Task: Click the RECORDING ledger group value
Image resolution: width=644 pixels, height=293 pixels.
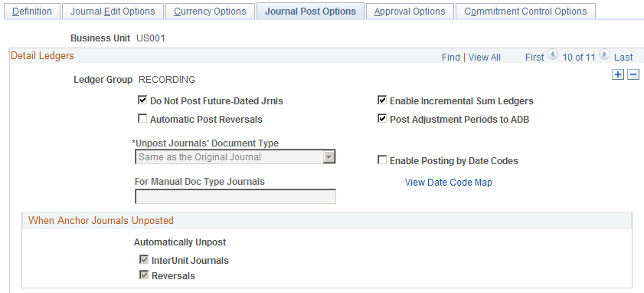Action: [x=167, y=80]
